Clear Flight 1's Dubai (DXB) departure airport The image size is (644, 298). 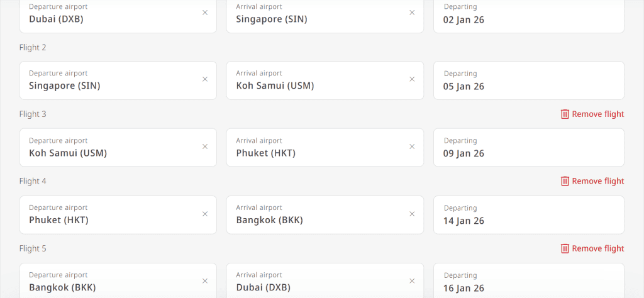tap(205, 13)
